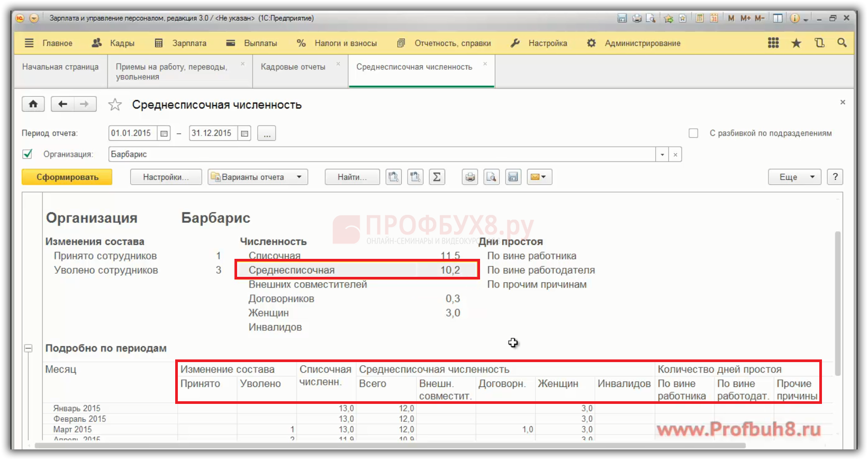Open the Зарплата menu

[x=180, y=43]
